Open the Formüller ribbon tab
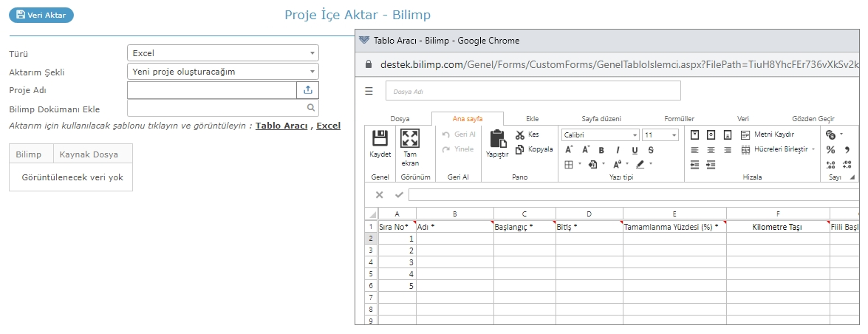The width and height of the screenshot is (868, 334). [679, 118]
